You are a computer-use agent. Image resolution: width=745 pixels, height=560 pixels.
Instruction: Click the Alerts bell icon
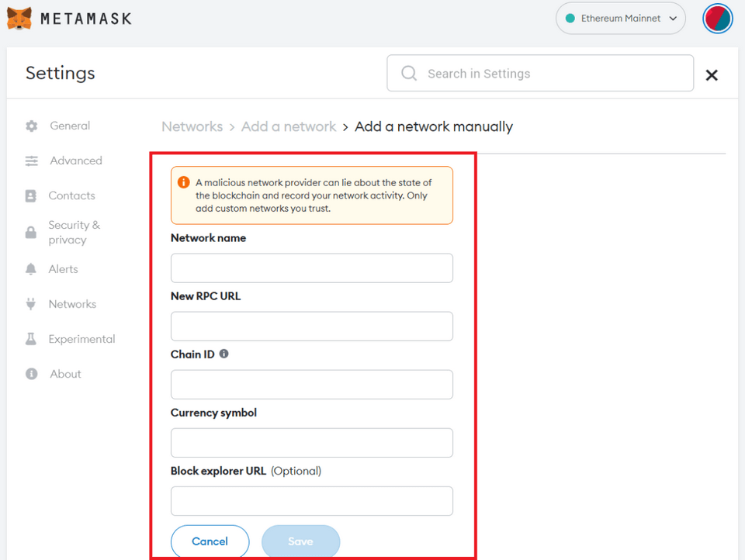coord(31,269)
